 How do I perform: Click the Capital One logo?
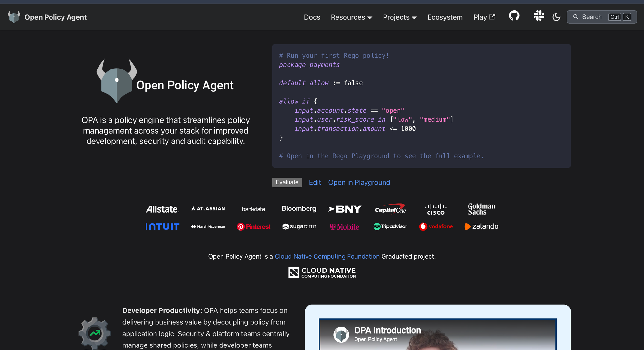pyautogui.click(x=390, y=209)
